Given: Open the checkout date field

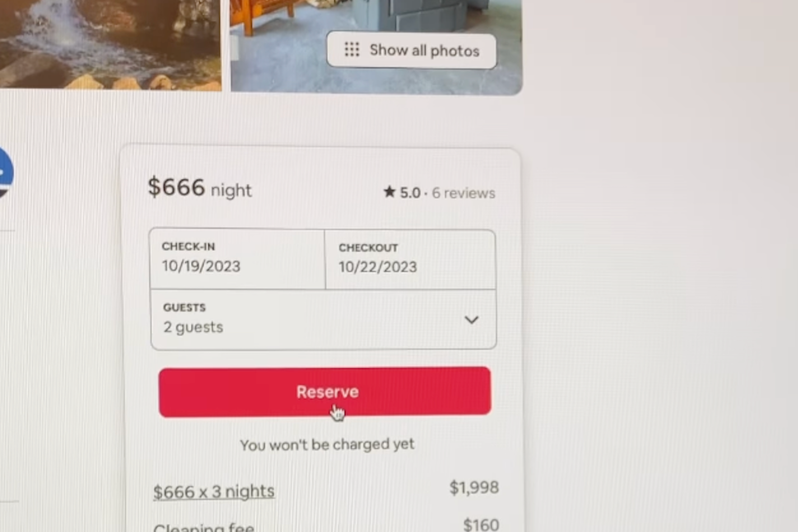Looking at the screenshot, I should coord(410,260).
